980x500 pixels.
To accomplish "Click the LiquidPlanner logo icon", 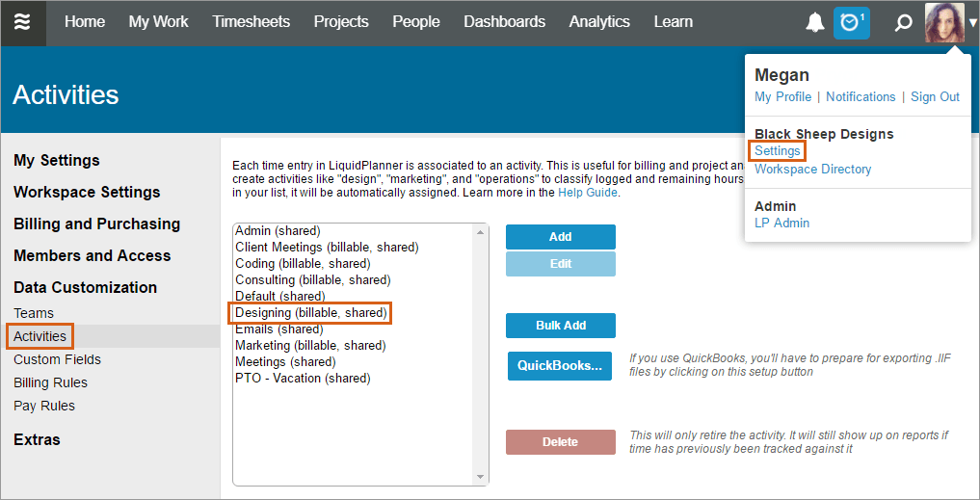I will click(x=23, y=22).
